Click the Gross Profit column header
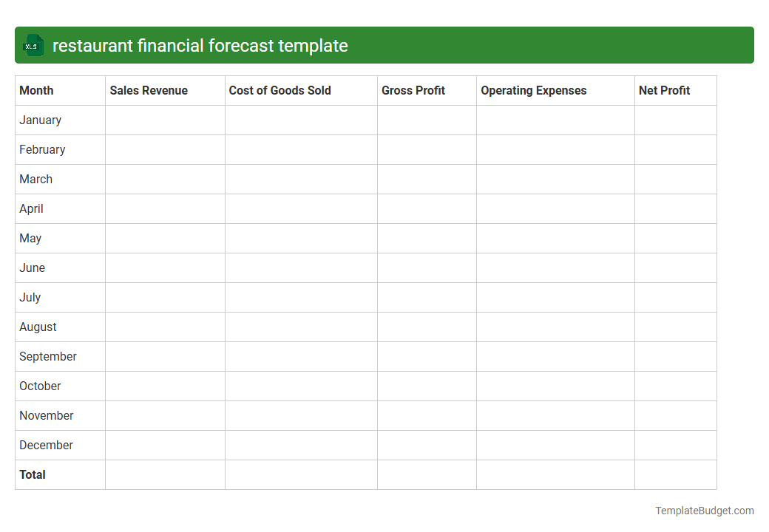Screen dimensions: 769x532 413,90
